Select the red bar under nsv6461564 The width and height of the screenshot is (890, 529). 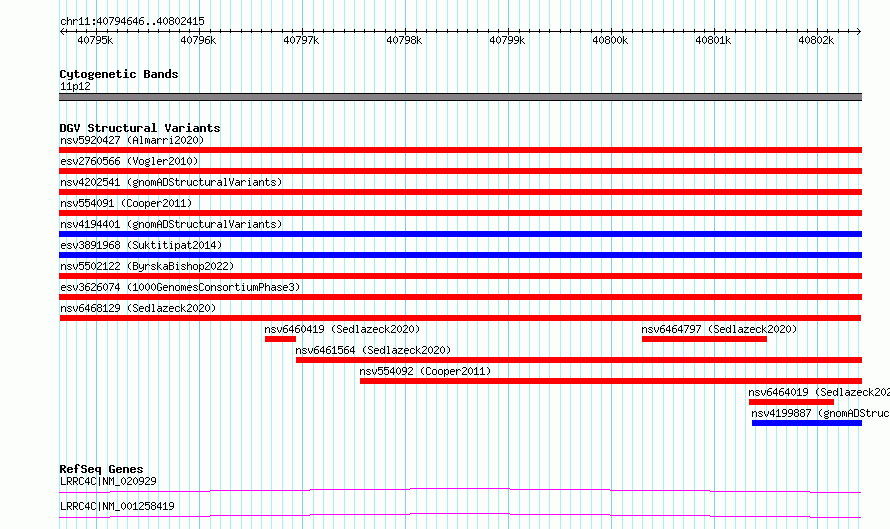(579, 360)
